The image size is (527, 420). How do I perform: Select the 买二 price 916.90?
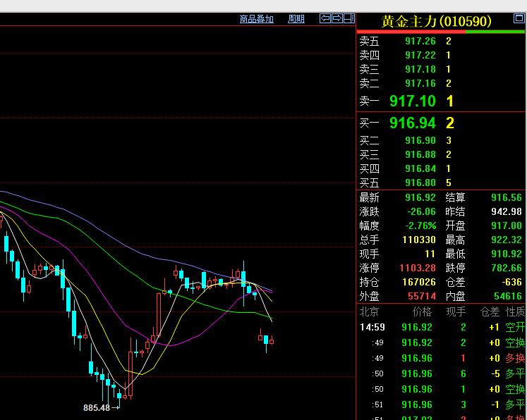tap(420, 140)
